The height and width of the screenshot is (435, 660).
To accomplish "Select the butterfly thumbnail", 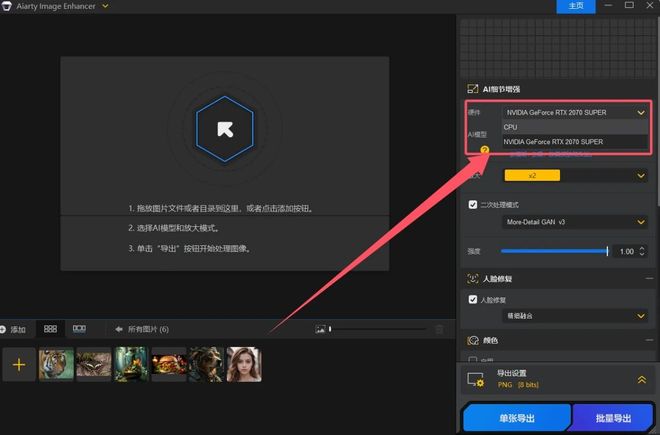I will click(93, 364).
